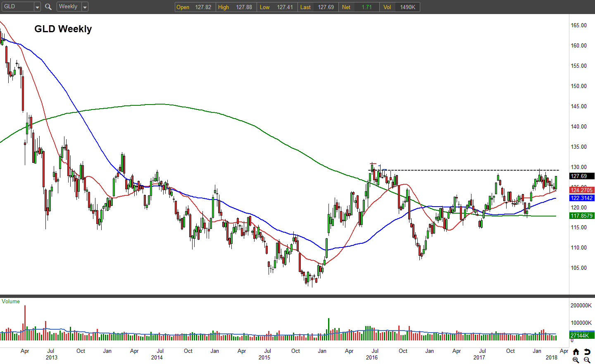Click the 27144K volume value tag
Screen dimensions: 595x364
click(582, 335)
